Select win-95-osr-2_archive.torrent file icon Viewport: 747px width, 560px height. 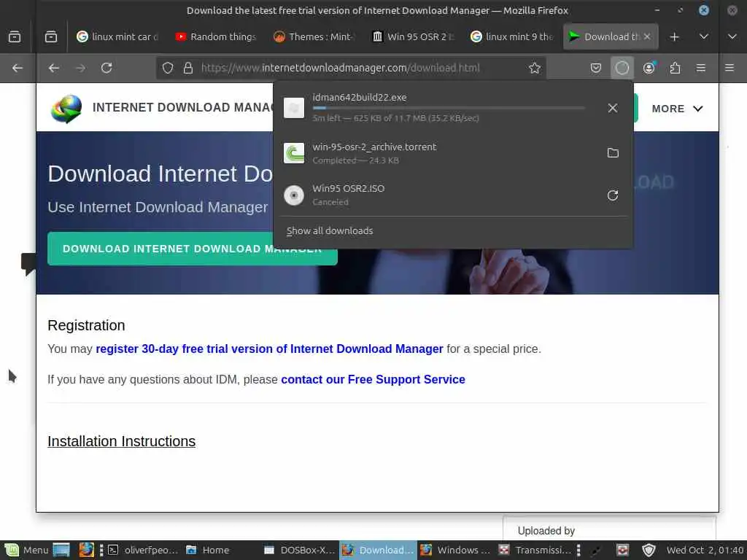click(294, 153)
